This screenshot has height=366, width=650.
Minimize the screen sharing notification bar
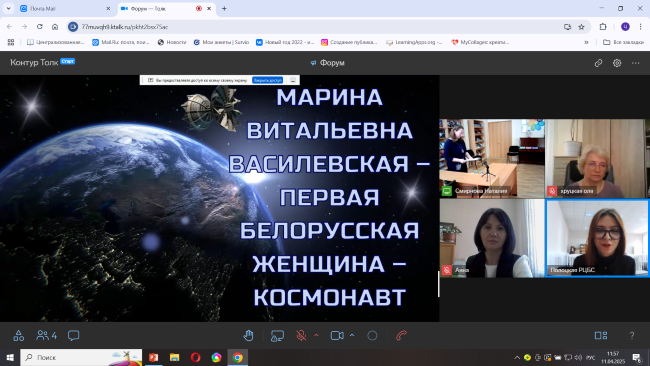pyautogui.click(x=293, y=80)
